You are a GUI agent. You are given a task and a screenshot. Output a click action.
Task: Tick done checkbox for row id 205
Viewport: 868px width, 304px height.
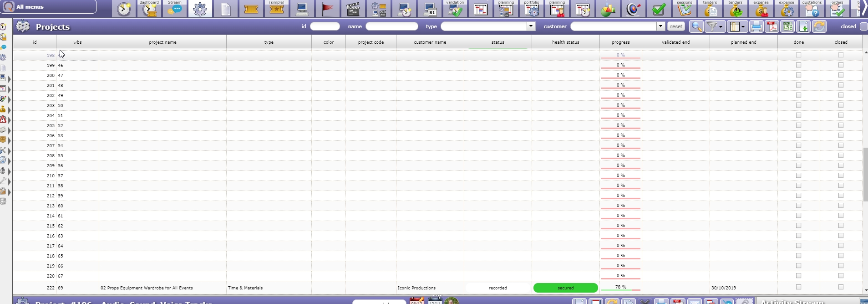pyautogui.click(x=798, y=125)
